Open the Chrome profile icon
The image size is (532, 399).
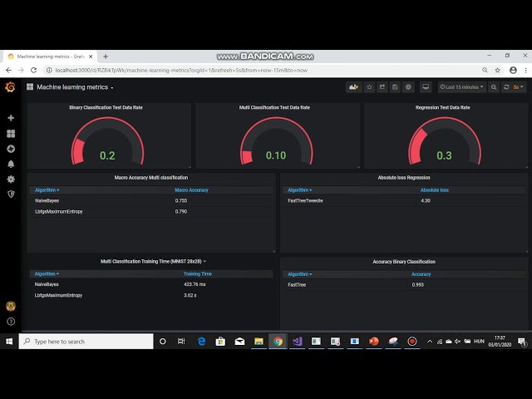coord(513,70)
